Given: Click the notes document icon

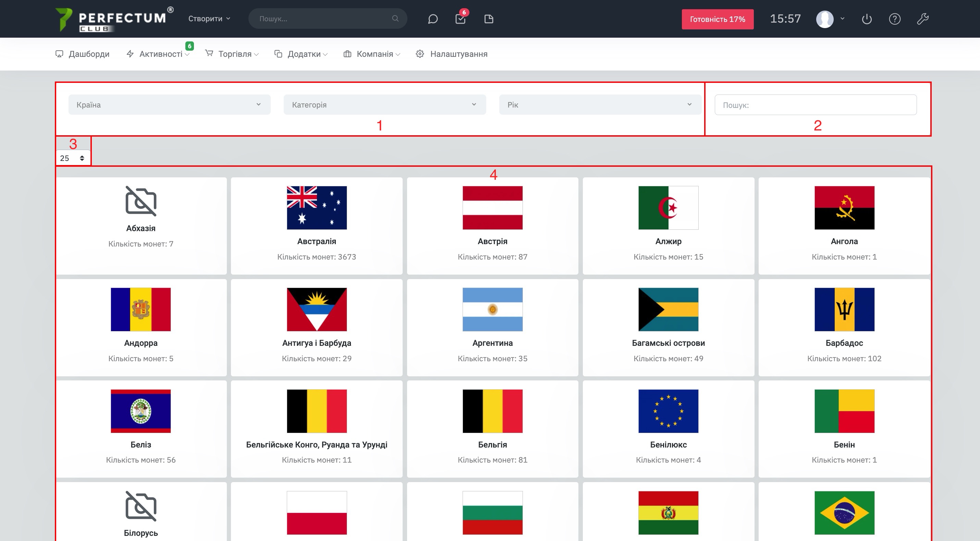Looking at the screenshot, I should (x=489, y=19).
